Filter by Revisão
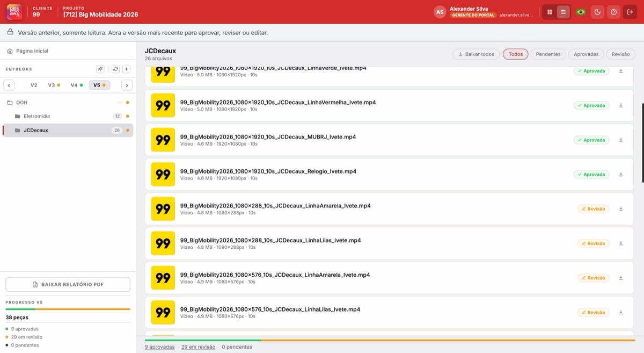The height and width of the screenshot is (353, 644). coord(621,54)
